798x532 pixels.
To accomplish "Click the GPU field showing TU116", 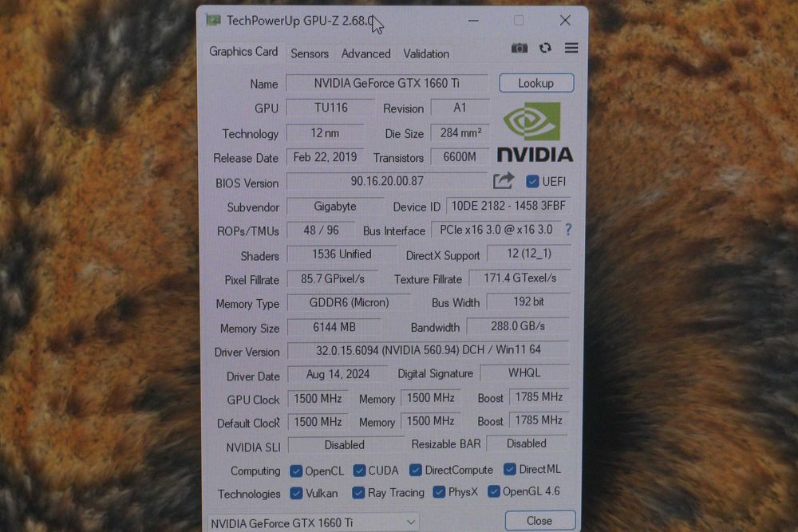I will pyautogui.click(x=331, y=108).
